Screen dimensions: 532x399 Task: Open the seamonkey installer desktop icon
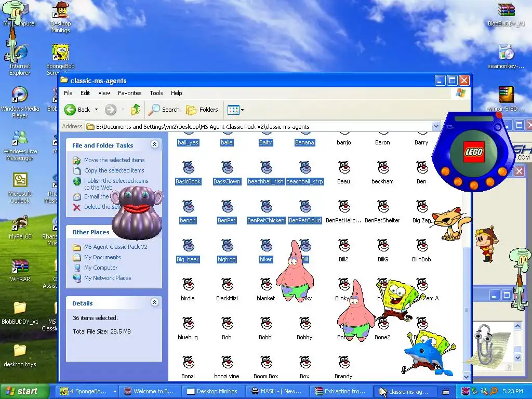click(x=506, y=56)
